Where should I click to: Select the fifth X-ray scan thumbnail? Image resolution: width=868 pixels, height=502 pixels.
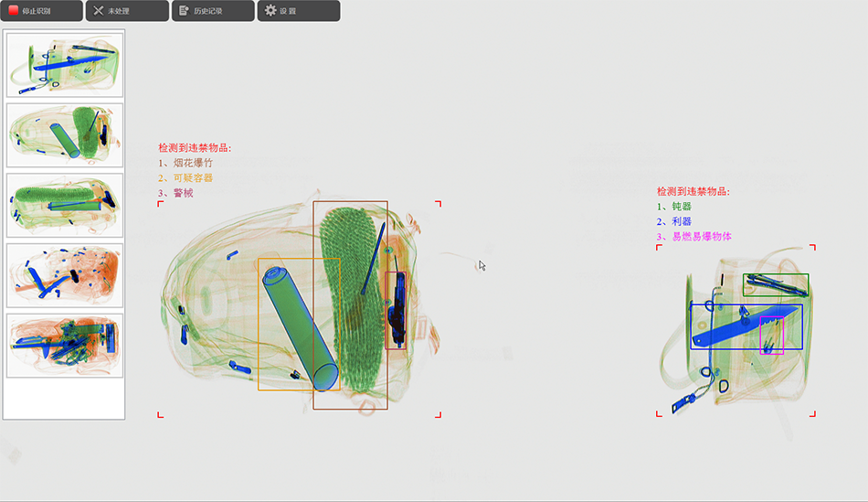pos(65,346)
